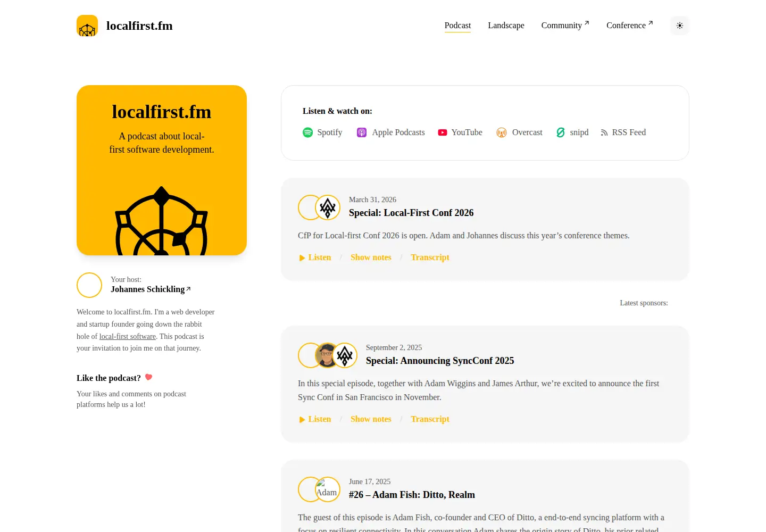
Task: Open the Apple Podcasts text link
Action: (x=398, y=132)
